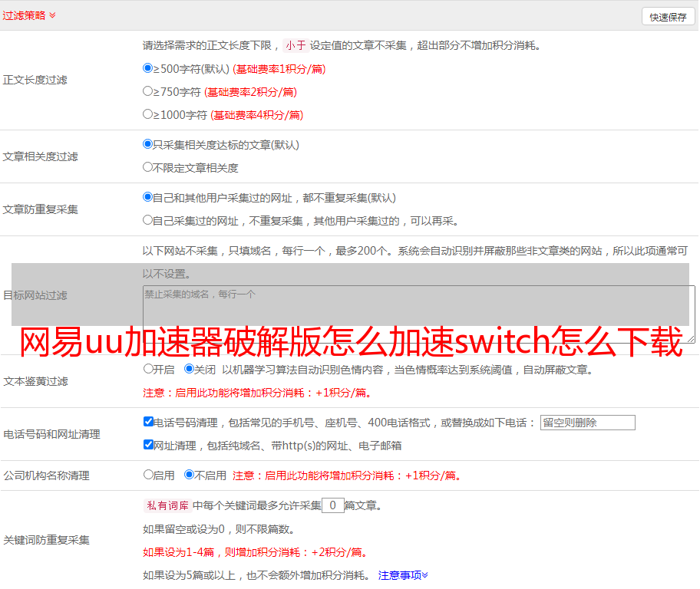Screen dimensions: 700x589
Task: Turn on 文本鉴黄过滤 with 开启 radio
Action: click(x=148, y=369)
